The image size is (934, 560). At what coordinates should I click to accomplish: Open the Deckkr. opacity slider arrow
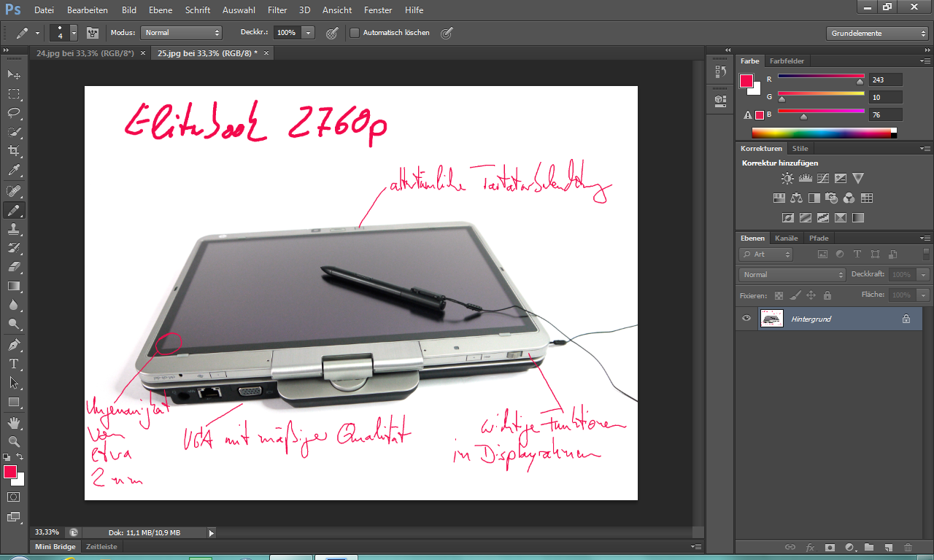[309, 33]
